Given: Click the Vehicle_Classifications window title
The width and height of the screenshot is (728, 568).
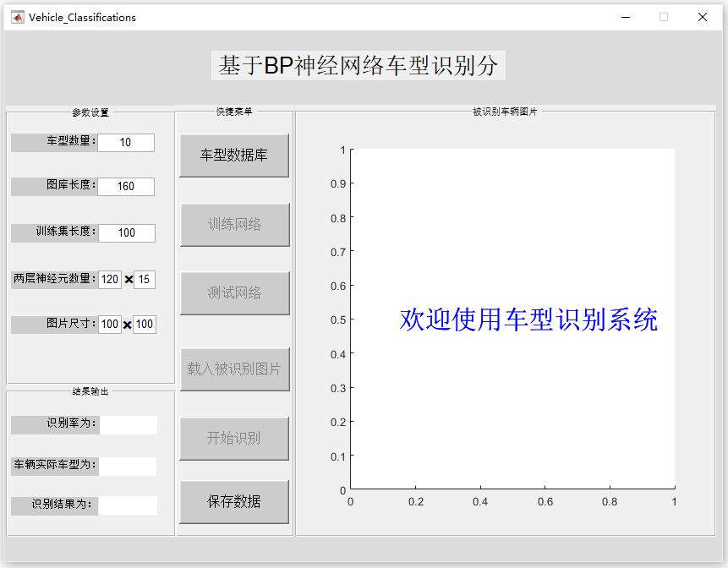Looking at the screenshot, I should 82,18.
